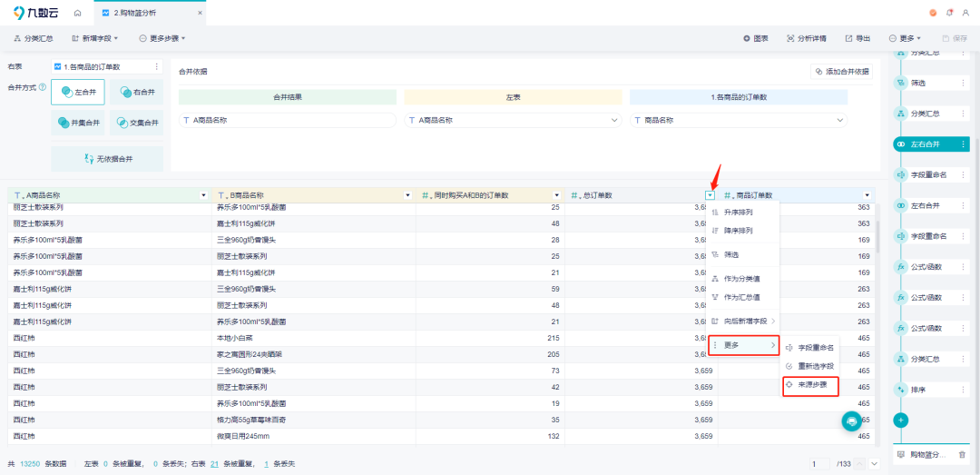The height and width of the screenshot is (475, 980).
Task: Open the notification bell icon
Action: pos(949,13)
